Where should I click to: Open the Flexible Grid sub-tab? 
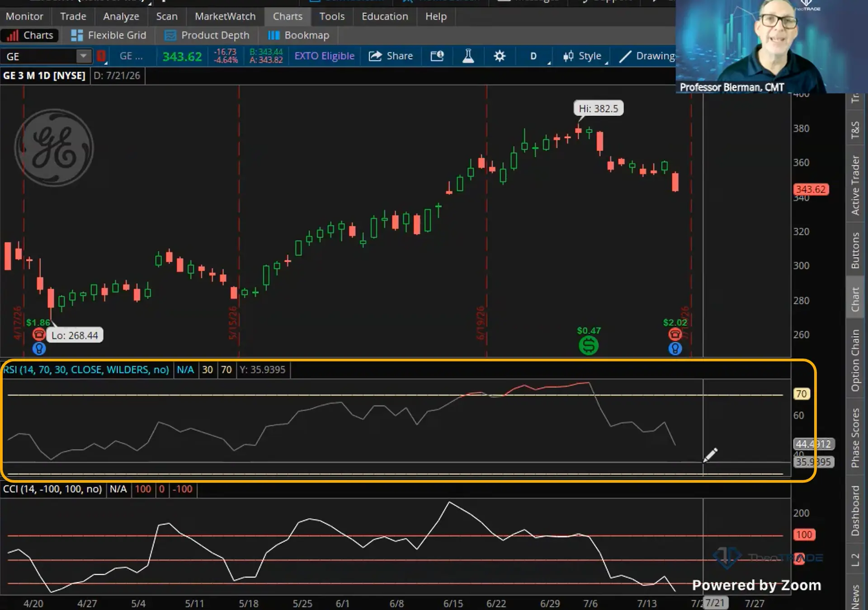click(108, 35)
